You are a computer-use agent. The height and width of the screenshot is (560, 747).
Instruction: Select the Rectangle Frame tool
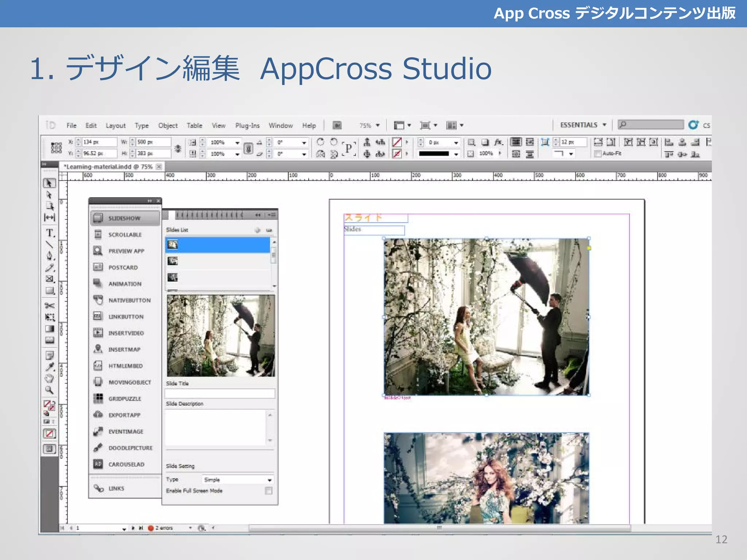click(50, 279)
